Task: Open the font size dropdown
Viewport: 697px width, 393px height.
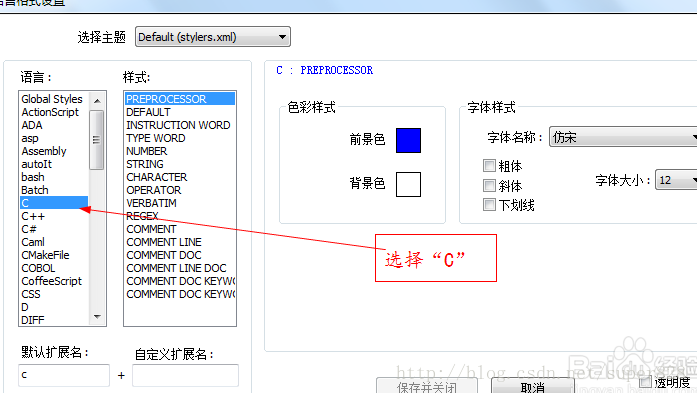Action: tap(676, 180)
